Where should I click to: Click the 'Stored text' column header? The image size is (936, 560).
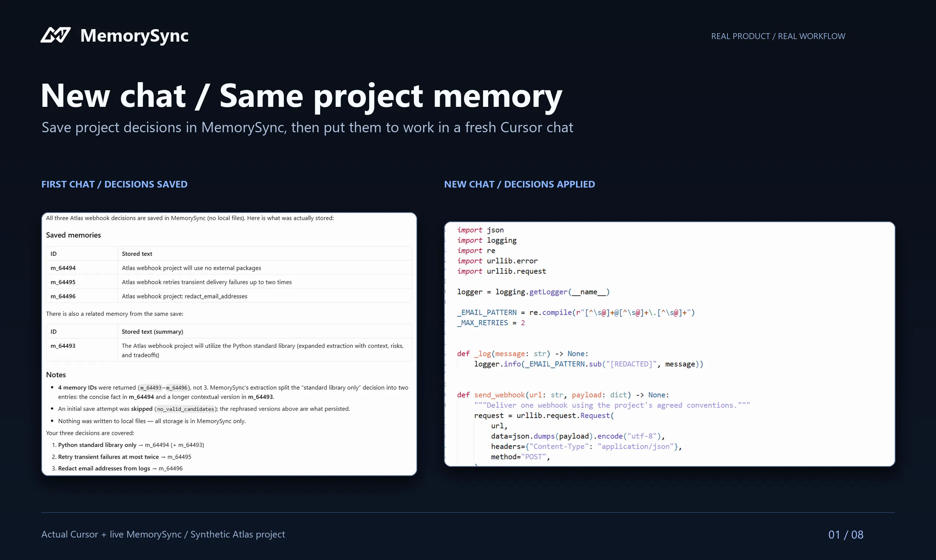point(137,254)
